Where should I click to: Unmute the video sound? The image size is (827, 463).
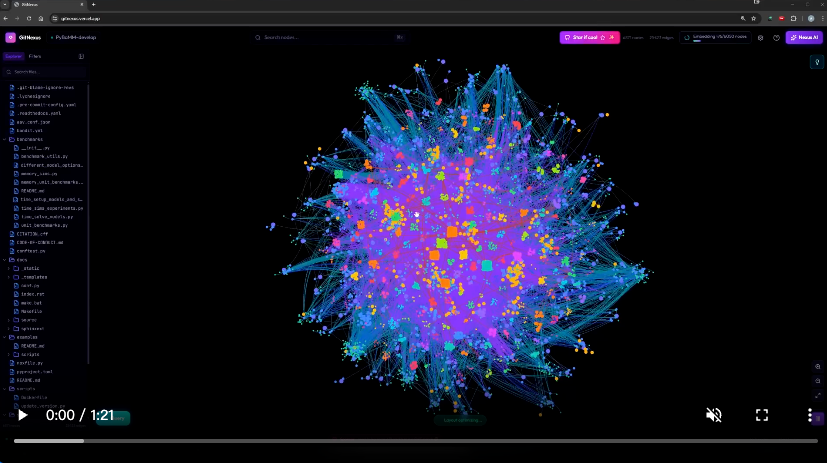(714, 415)
